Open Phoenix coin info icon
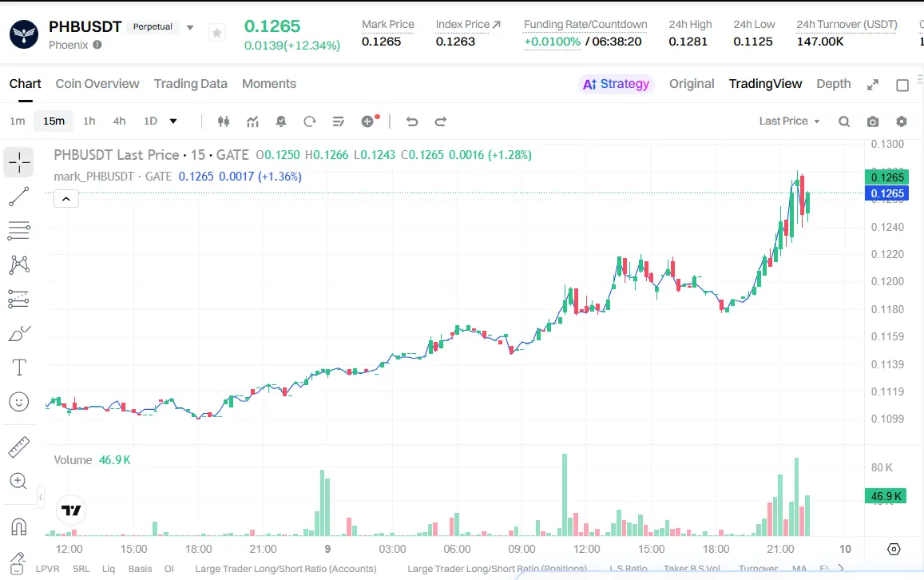Image resolution: width=924 pixels, height=580 pixels. (97, 45)
